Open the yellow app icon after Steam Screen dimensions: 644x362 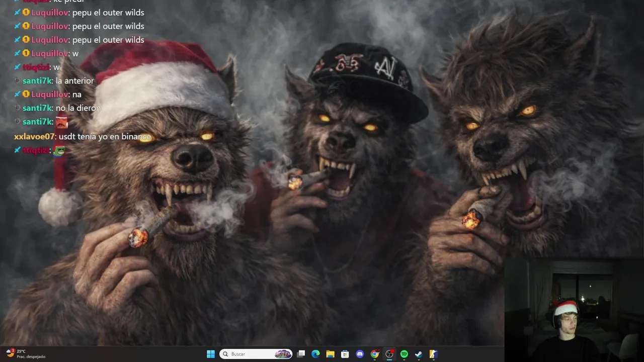click(433, 354)
